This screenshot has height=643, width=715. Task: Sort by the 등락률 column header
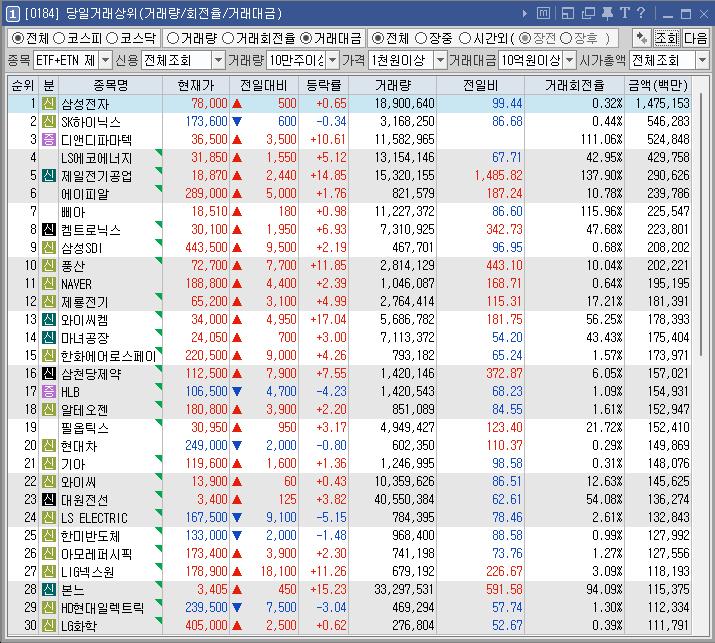pyautogui.click(x=323, y=85)
